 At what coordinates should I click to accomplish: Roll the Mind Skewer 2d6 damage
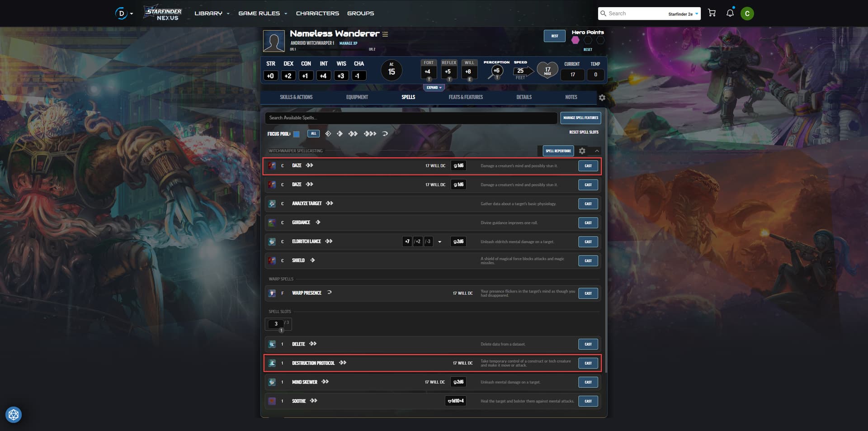tap(458, 382)
